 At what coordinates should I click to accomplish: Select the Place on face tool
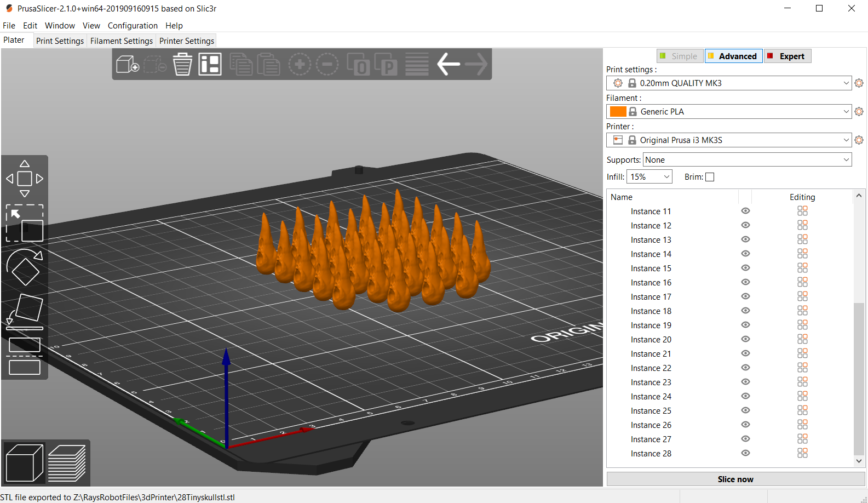[x=25, y=311]
